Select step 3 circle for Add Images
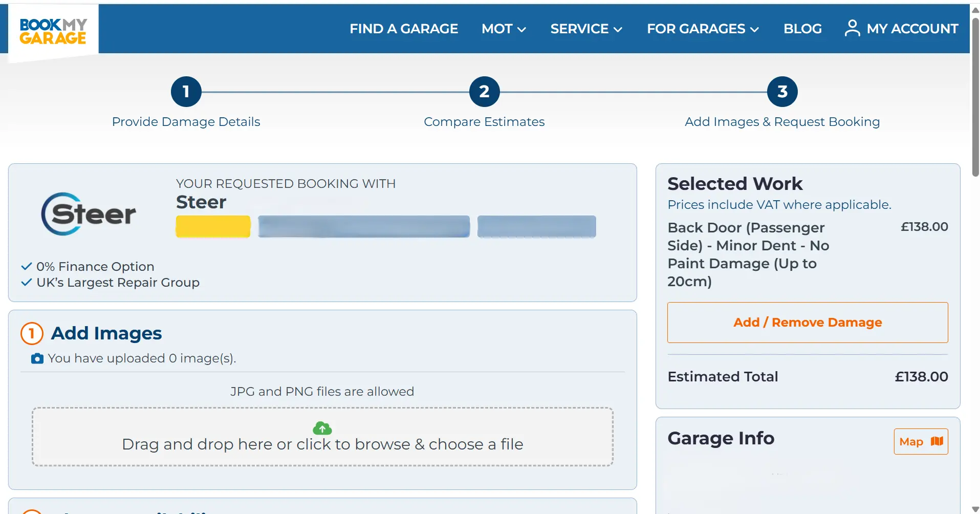 pos(782,91)
